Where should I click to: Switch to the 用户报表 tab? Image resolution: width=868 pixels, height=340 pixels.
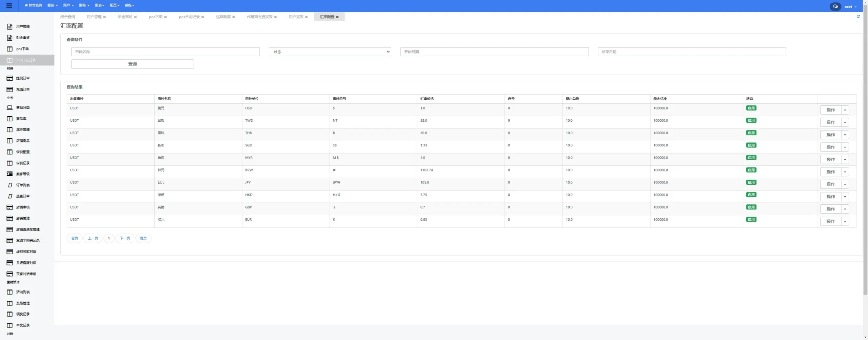coord(296,17)
